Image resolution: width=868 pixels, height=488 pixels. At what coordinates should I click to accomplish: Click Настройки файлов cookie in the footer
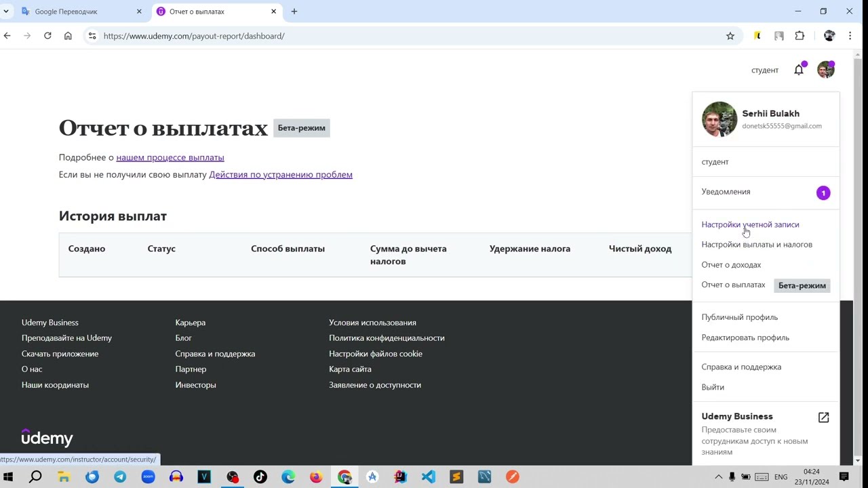(376, 354)
